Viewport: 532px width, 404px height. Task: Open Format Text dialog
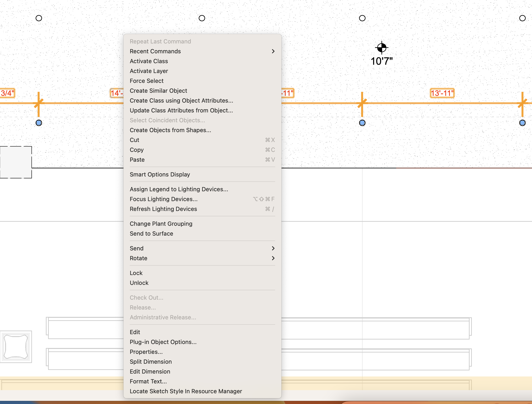point(148,381)
